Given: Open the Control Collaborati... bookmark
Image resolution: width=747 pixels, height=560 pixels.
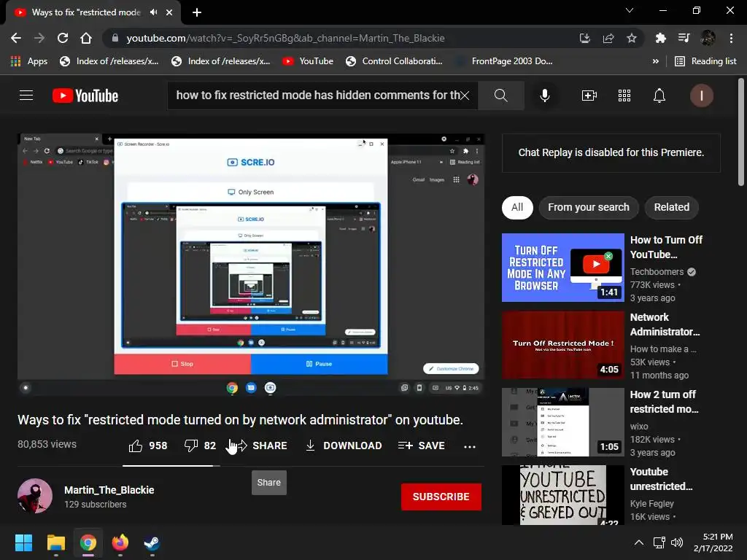Looking at the screenshot, I should pos(394,61).
